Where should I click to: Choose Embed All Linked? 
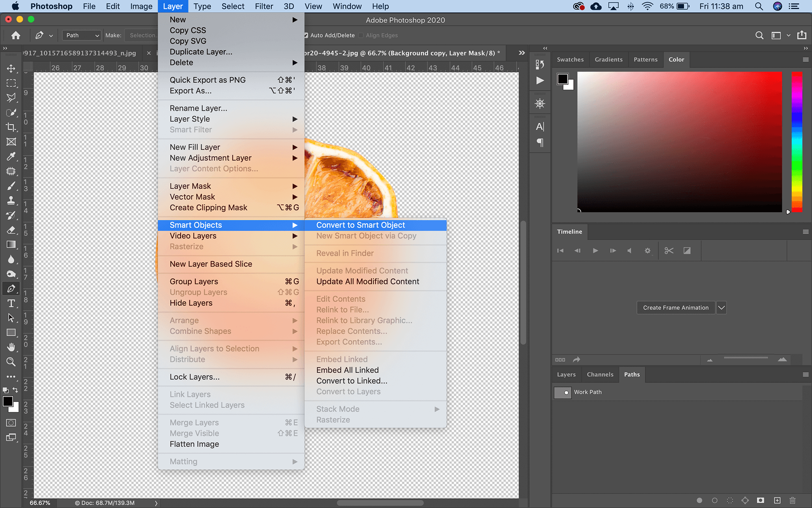[376, 370]
